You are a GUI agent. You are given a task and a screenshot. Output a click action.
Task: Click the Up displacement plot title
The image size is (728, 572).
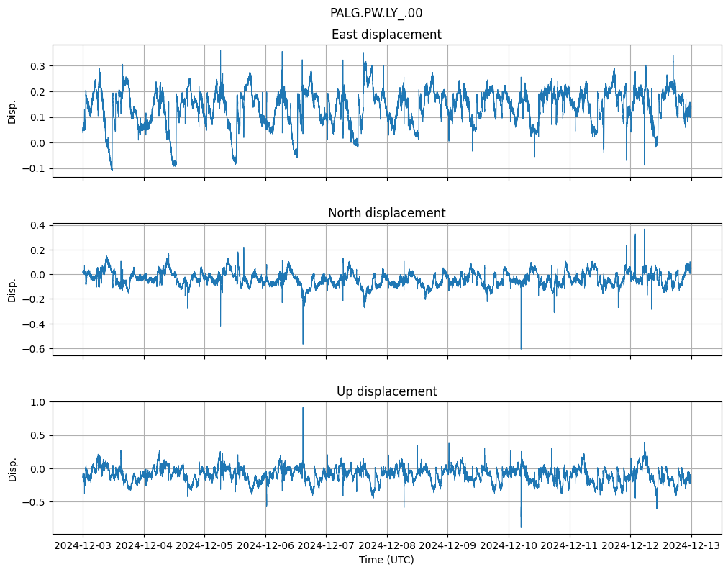pos(386,391)
